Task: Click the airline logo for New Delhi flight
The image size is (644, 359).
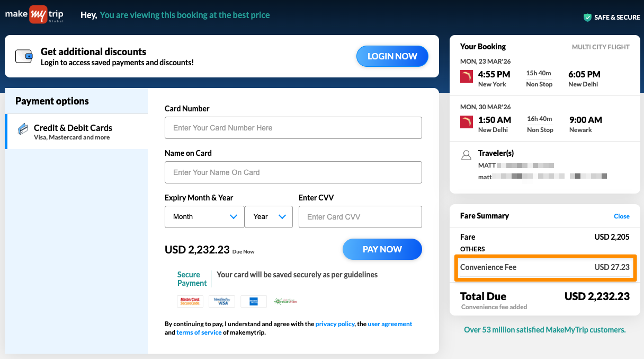Action: click(466, 123)
